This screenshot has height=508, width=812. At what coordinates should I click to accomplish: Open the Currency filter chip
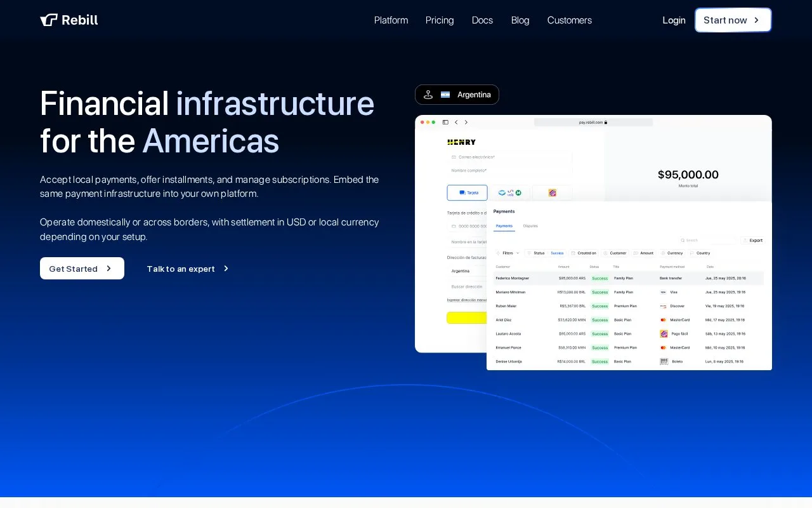pos(672,253)
